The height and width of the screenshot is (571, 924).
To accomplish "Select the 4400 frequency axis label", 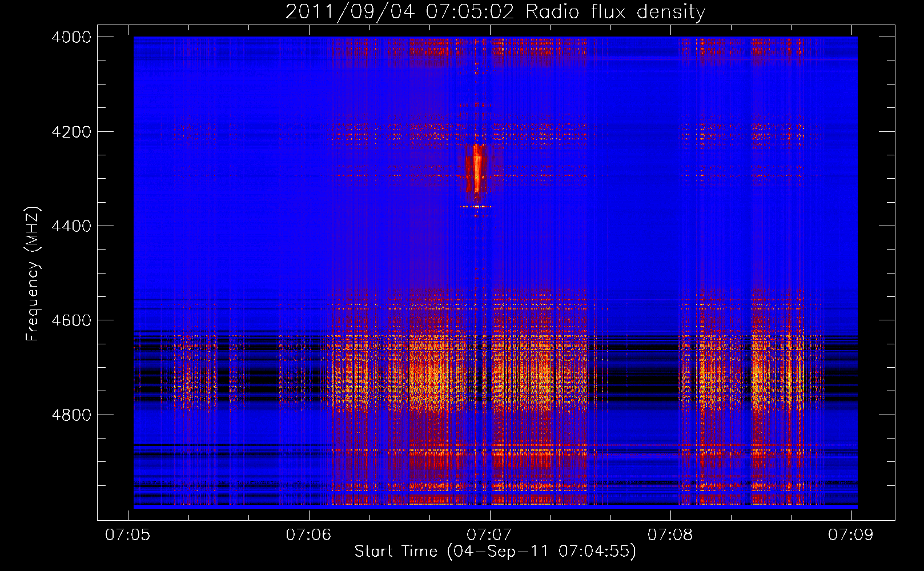I will [71, 226].
